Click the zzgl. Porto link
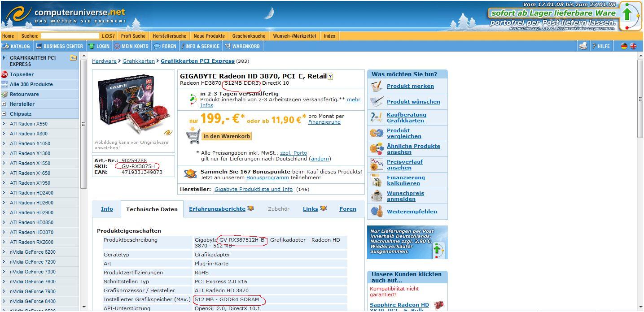The width and height of the screenshot is (644, 312). 294,153
